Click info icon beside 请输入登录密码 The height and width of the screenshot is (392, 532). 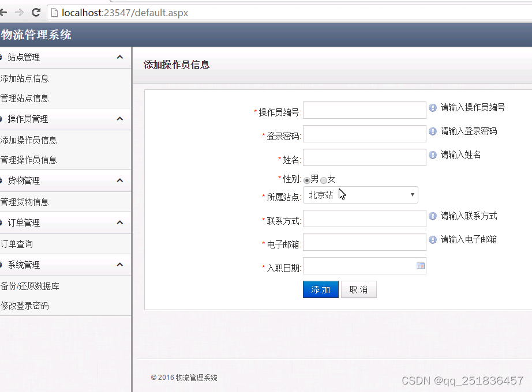(433, 131)
